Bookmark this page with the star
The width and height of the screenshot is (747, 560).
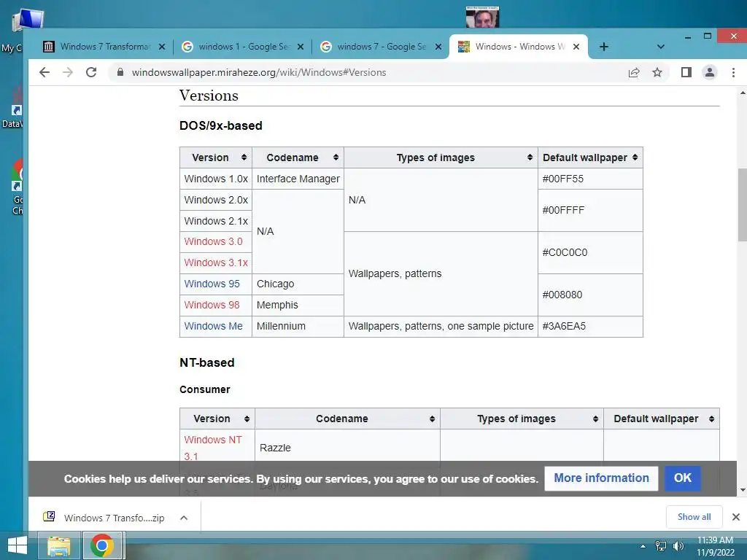657,72
